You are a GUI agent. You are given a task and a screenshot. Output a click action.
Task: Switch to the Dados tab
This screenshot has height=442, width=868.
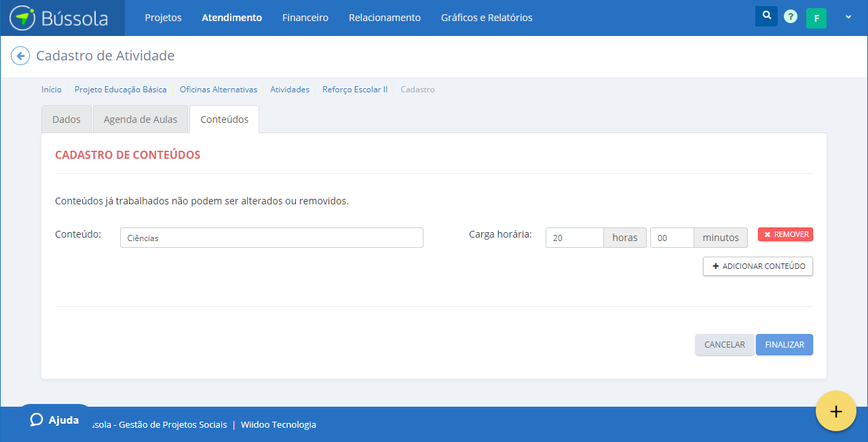pos(67,119)
